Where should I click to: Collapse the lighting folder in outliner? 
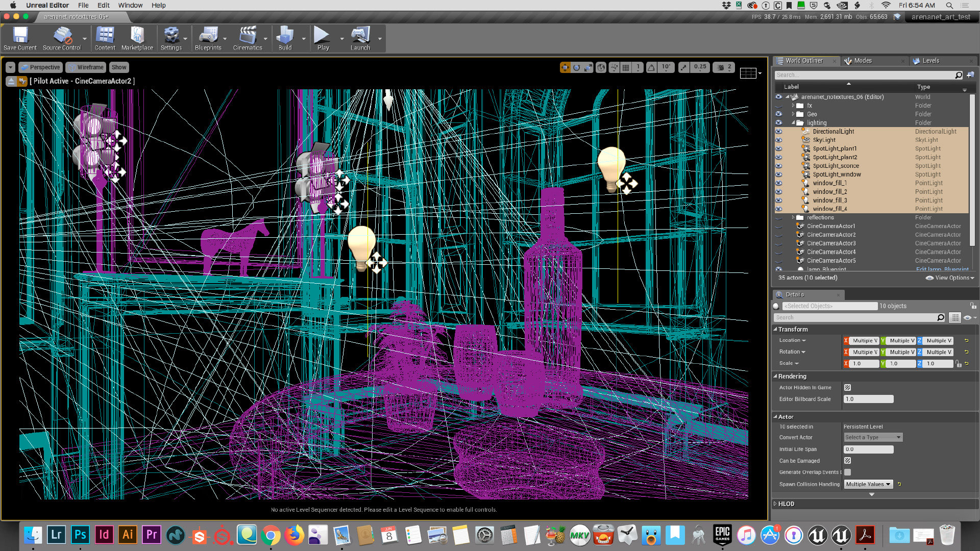[793, 123]
